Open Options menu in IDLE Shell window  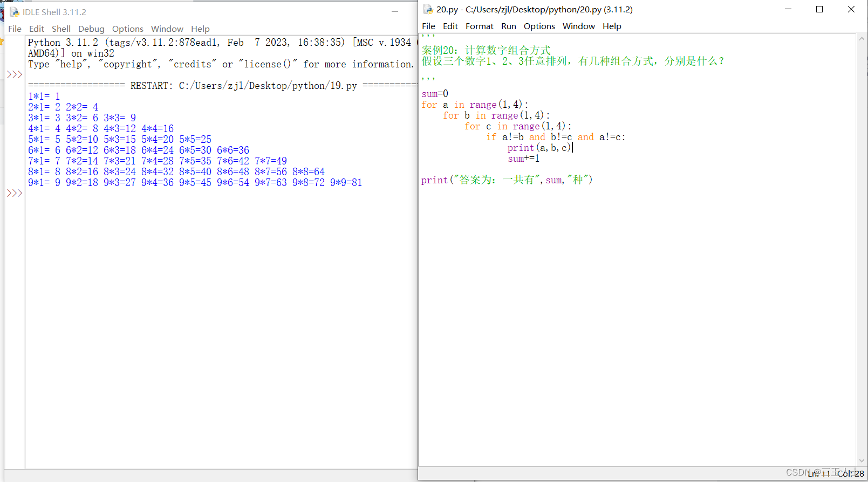pos(128,29)
